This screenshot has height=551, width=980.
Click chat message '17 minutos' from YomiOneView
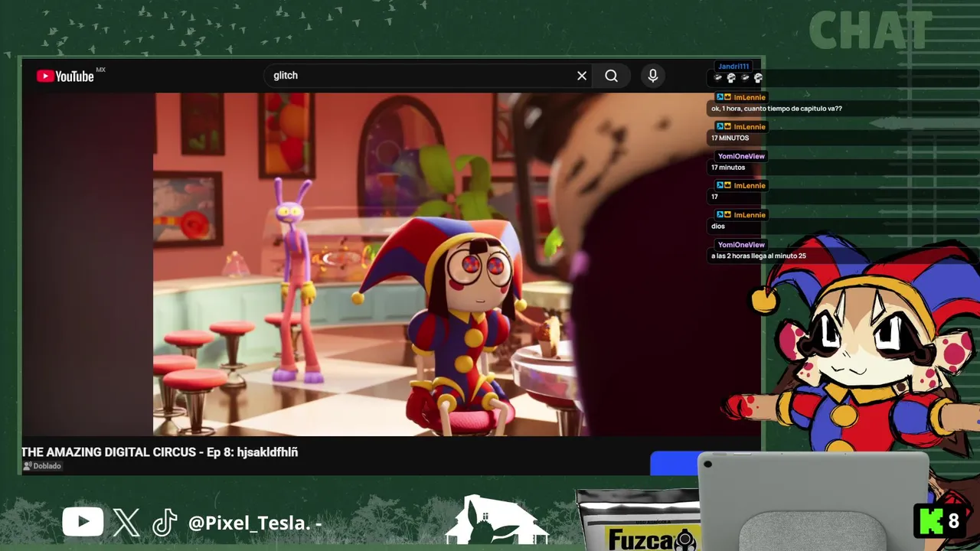[727, 168]
